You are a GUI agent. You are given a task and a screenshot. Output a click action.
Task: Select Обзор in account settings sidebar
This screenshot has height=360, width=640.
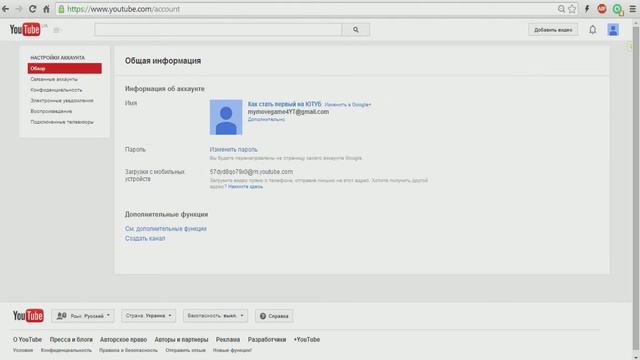[64, 69]
